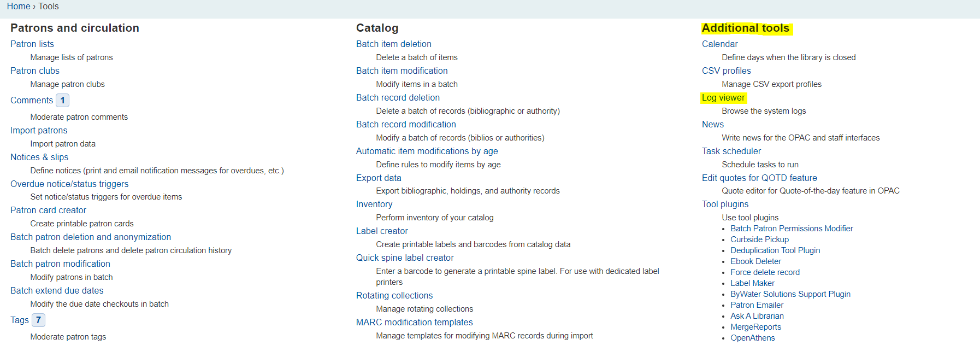Go to Import patrons
The height and width of the screenshot is (345, 980).
[x=39, y=130]
